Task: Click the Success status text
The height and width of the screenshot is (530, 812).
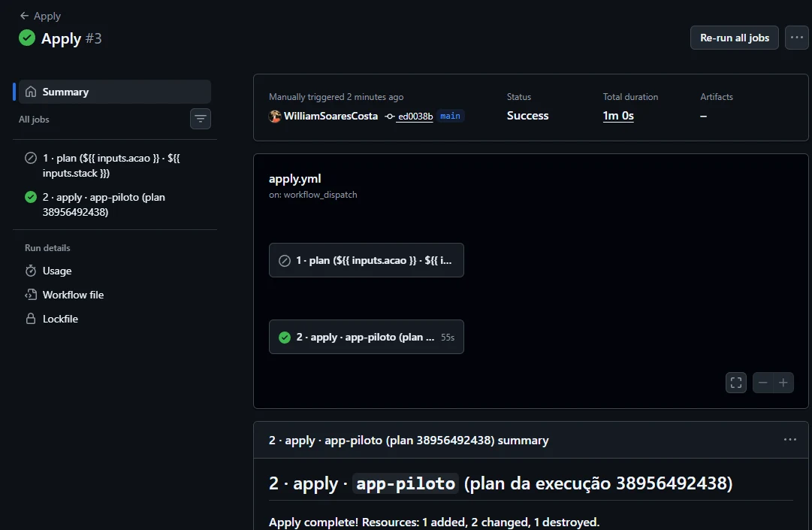Action: [527, 116]
